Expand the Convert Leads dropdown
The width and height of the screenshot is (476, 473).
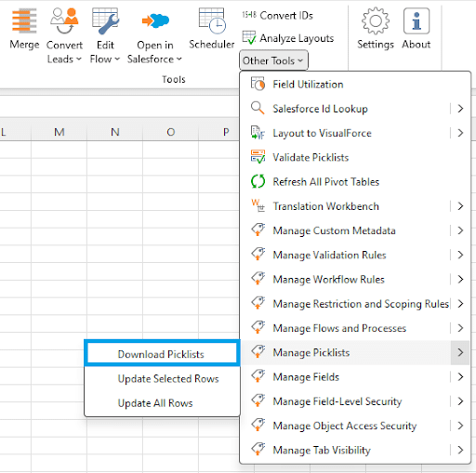point(64,52)
